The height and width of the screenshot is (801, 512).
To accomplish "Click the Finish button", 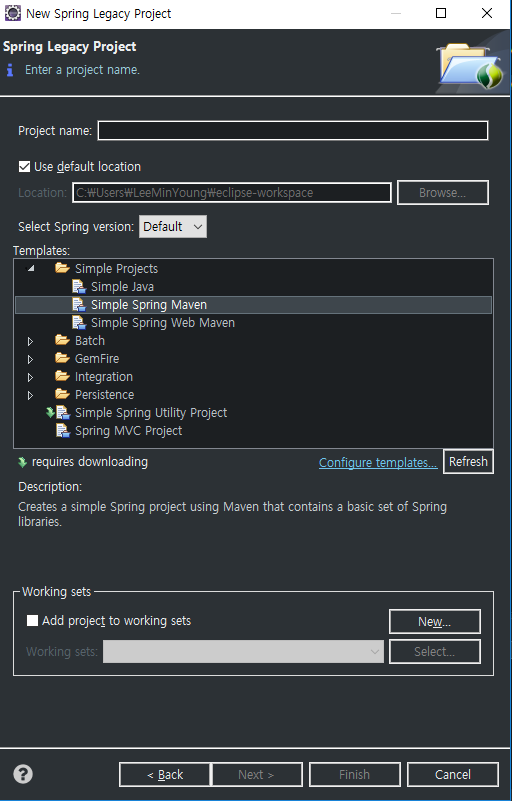I will tap(355, 774).
